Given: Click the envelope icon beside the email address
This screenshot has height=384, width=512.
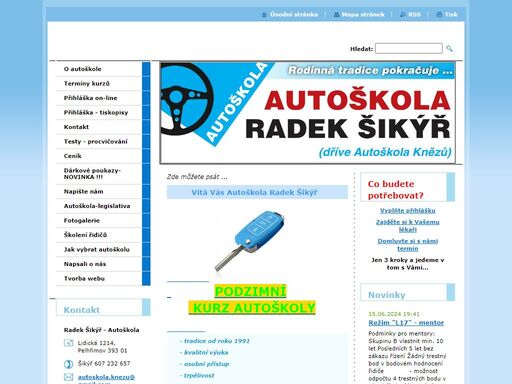Looking at the screenshot, I should coord(68,377).
